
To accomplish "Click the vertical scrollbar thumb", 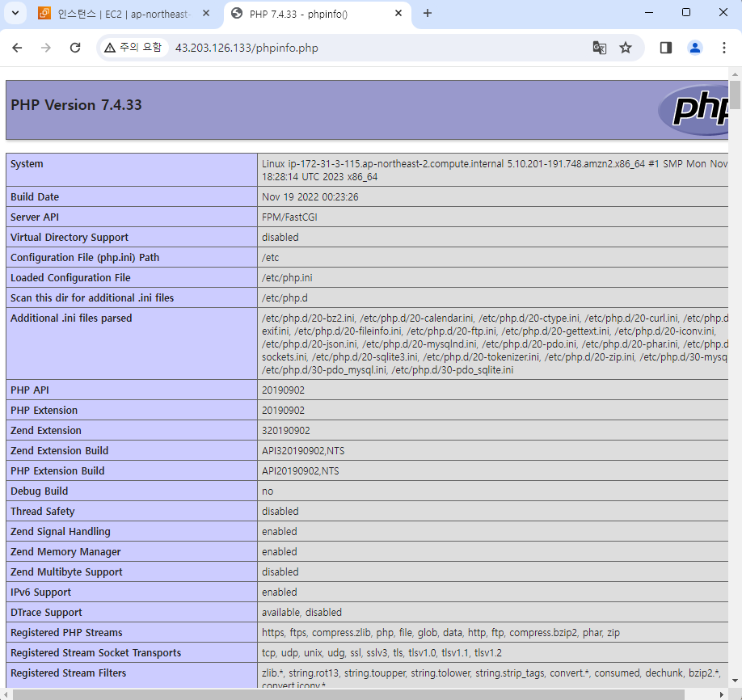I will pyautogui.click(x=735, y=95).
